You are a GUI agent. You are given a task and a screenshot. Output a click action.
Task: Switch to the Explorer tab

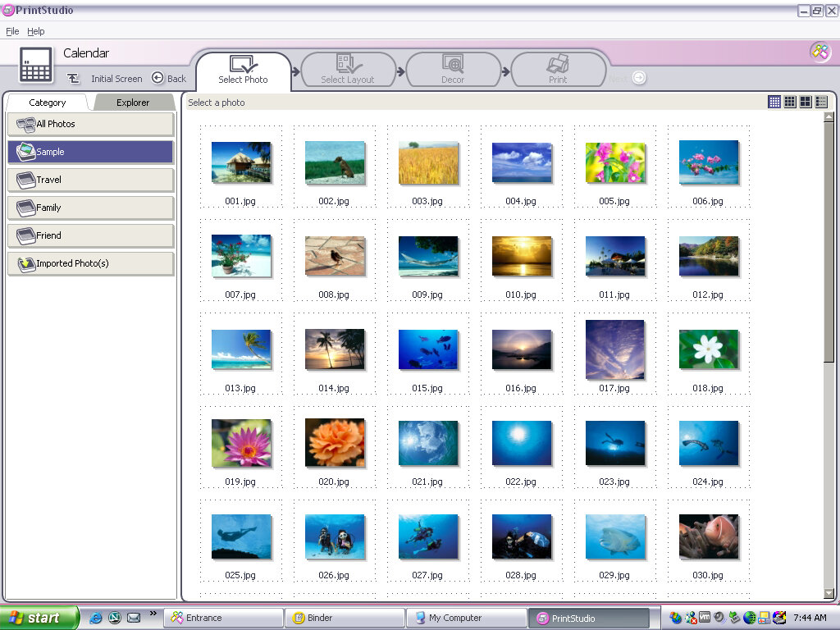(x=133, y=103)
